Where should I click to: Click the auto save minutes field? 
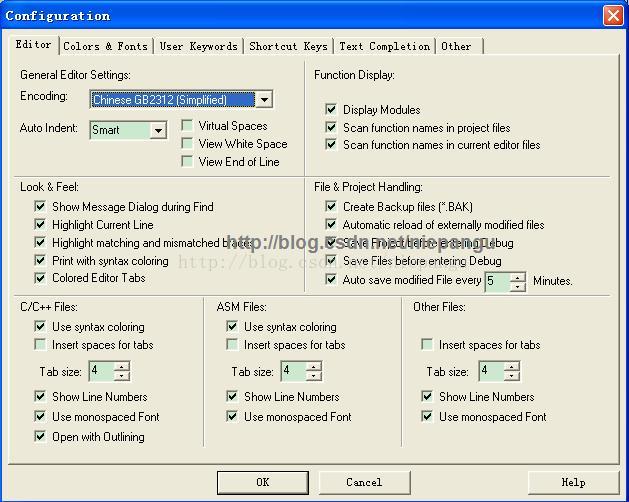point(498,282)
